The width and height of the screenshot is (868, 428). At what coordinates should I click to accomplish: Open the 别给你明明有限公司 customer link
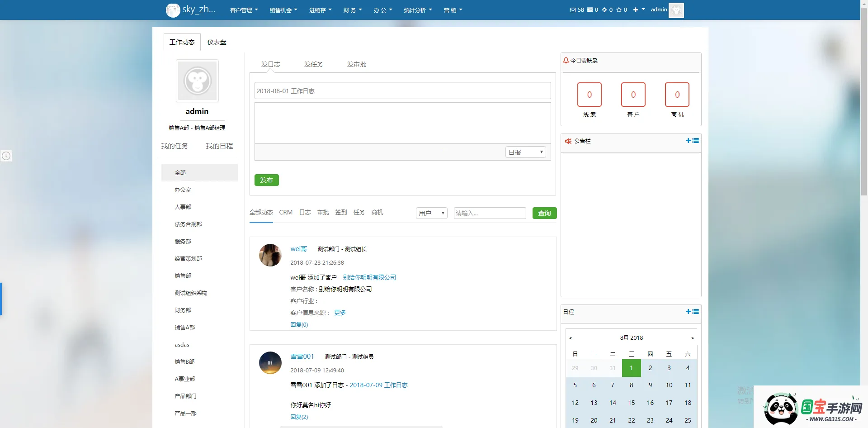(369, 277)
